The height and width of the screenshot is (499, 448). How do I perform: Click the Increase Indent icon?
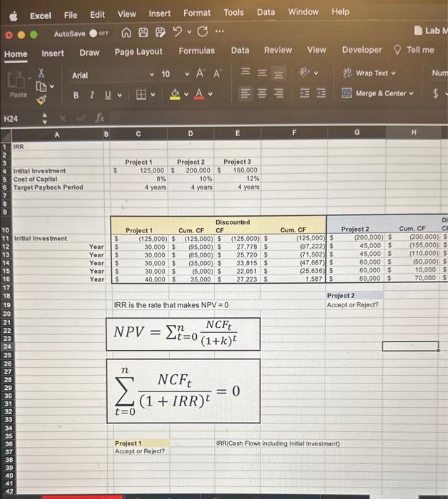[x=321, y=93]
